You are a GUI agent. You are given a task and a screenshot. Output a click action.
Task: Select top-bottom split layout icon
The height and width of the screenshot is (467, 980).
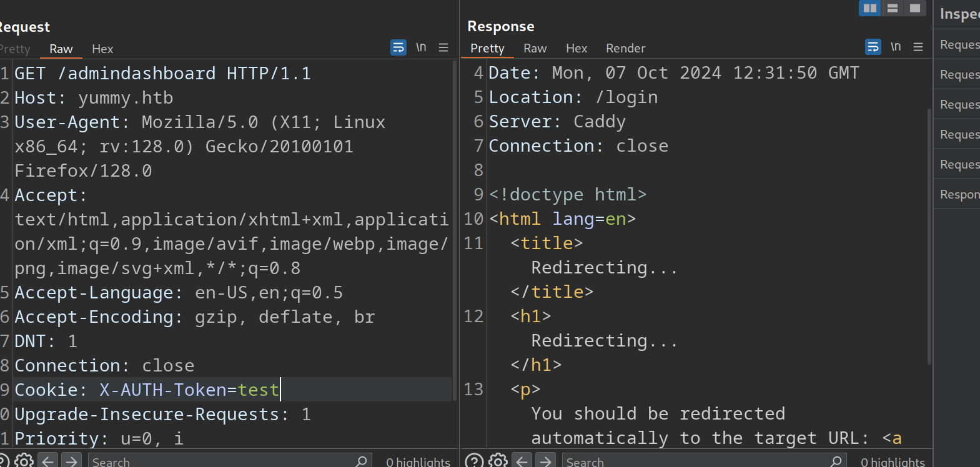(893, 8)
